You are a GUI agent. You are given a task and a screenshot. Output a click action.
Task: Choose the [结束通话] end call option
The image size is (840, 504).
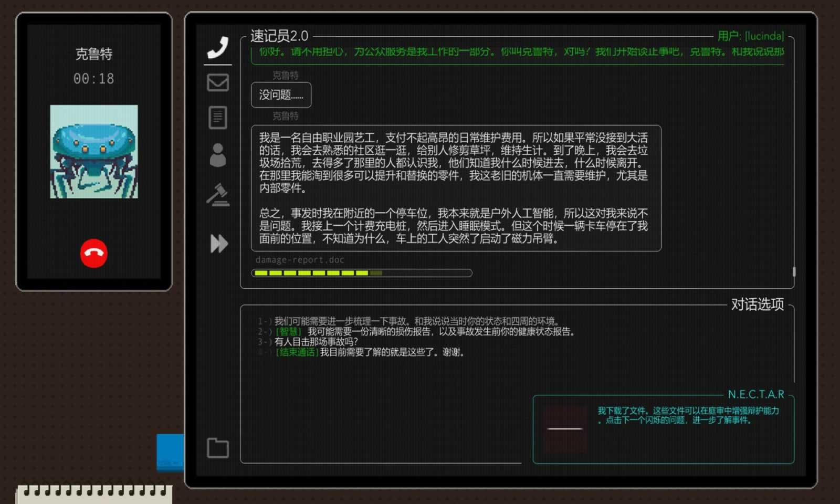[370, 352]
